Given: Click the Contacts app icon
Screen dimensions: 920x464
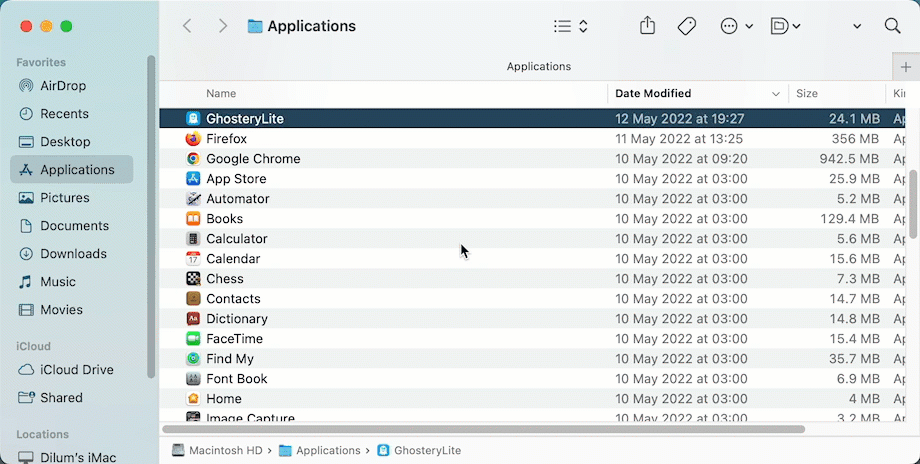Looking at the screenshot, I should click(x=193, y=299).
